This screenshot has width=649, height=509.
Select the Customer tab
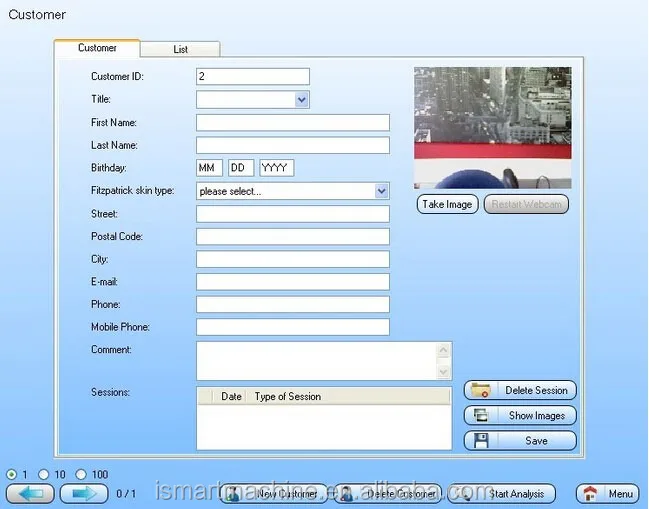tap(97, 48)
